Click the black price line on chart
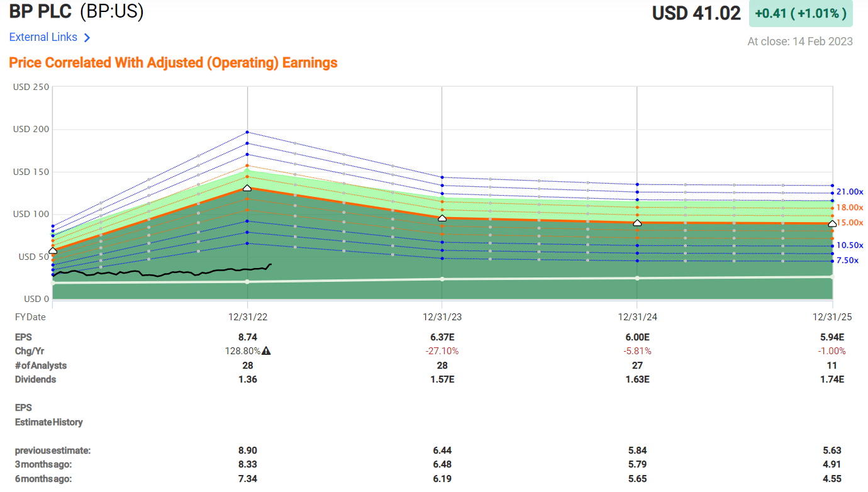Image resolution: width=868 pixels, height=492 pixels. coord(162,272)
